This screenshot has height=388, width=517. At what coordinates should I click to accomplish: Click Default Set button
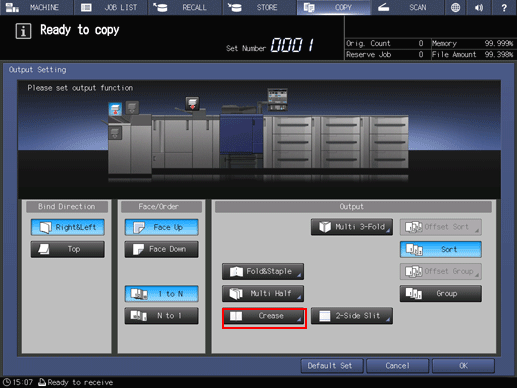[331, 366]
